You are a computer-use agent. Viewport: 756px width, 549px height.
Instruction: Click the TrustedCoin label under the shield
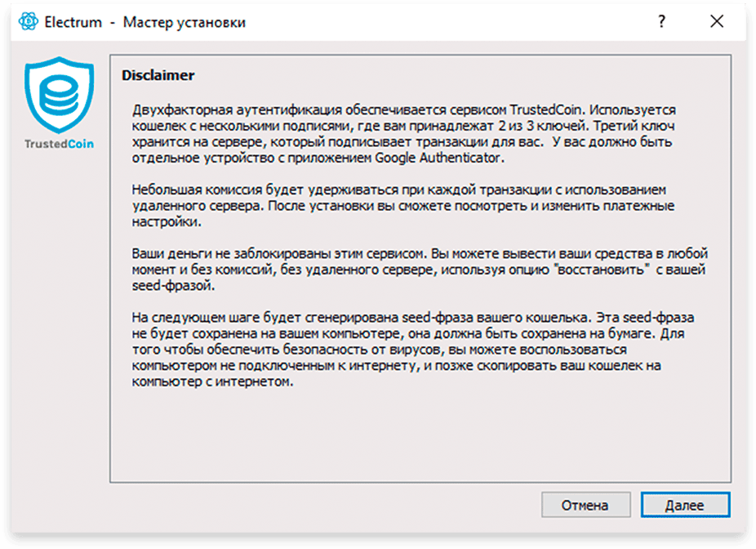point(60,144)
